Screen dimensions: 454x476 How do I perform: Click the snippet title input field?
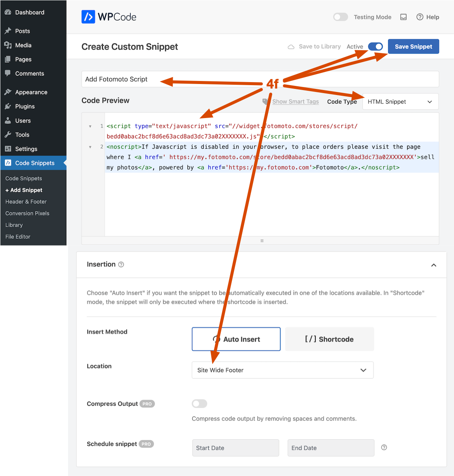(260, 79)
